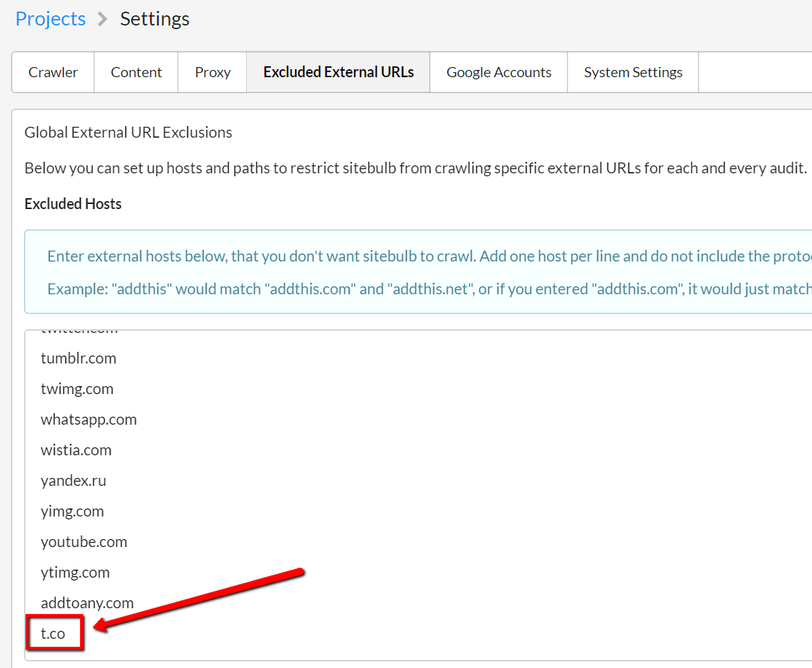Click the ytimg.com host line

75,572
